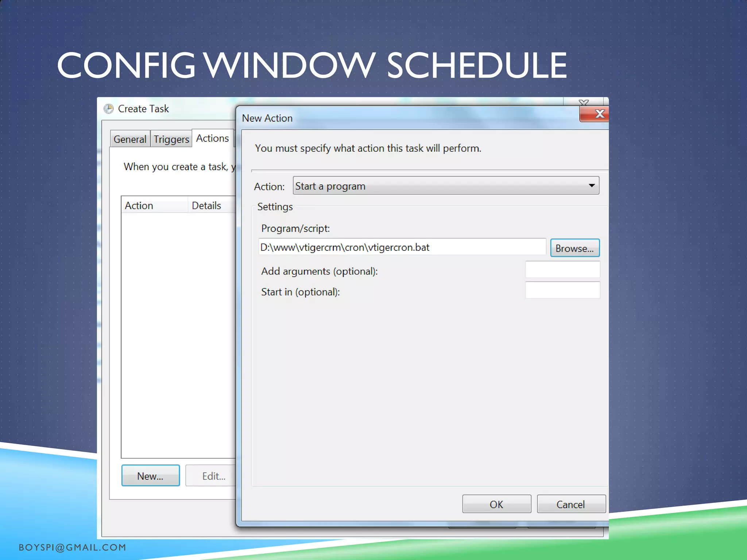The width and height of the screenshot is (747, 560).
Task: Cancel the New Action dialog
Action: [x=571, y=504]
